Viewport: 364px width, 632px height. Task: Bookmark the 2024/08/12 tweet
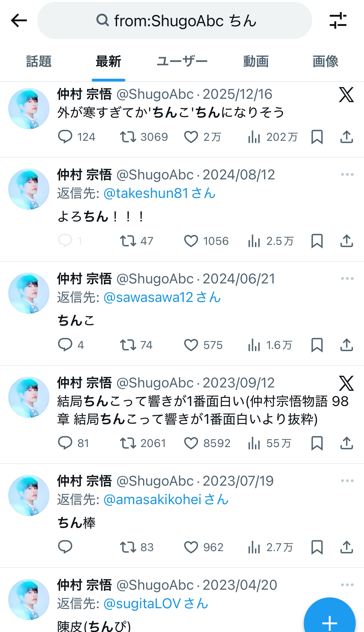pyautogui.click(x=317, y=241)
